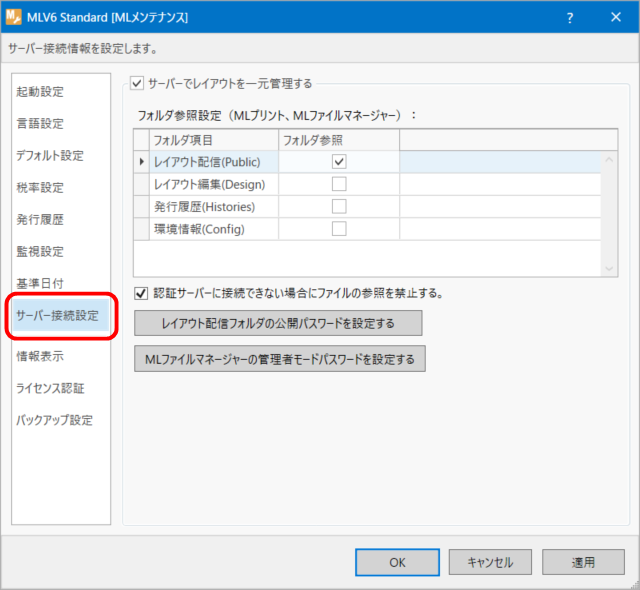The height and width of the screenshot is (590, 640).
Task: Go to 発行履歴 in the sidebar
Action: point(40,219)
